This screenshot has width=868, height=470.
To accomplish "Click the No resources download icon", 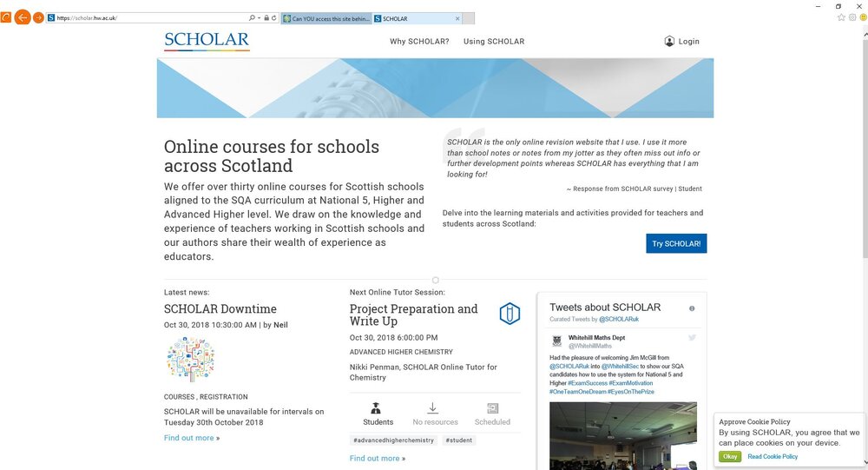I will [432, 408].
